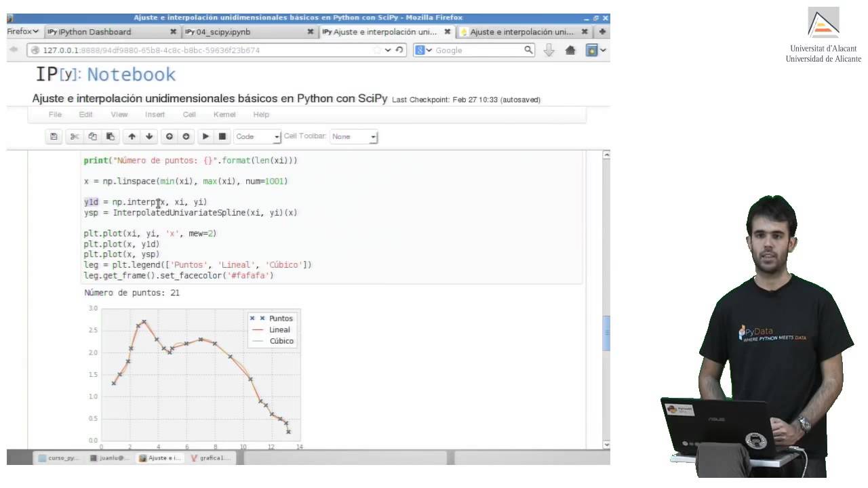Viewport: 868px width, 488px height.
Task: Switch to the IPython Dashboard tab
Action: (112, 32)
